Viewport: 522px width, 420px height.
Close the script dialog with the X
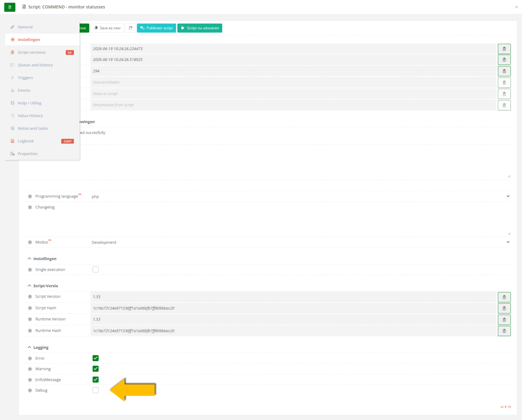click(x=516, y=7)
